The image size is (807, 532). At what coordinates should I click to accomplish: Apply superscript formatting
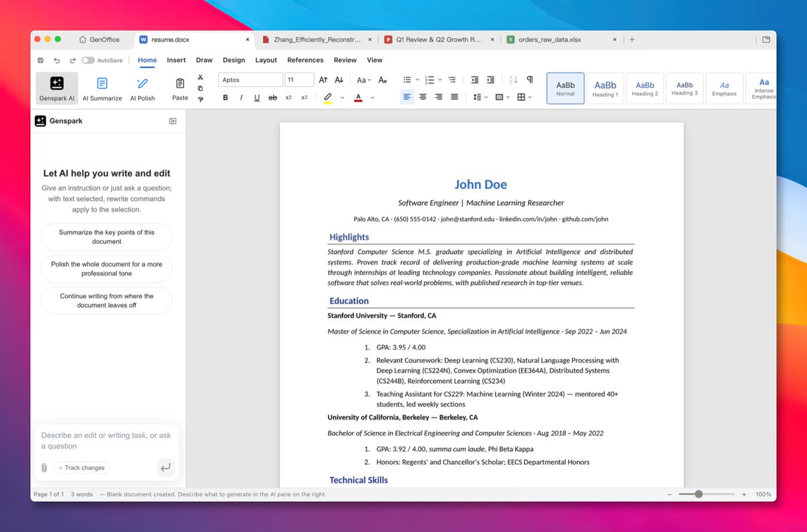(x=304, y=98)
